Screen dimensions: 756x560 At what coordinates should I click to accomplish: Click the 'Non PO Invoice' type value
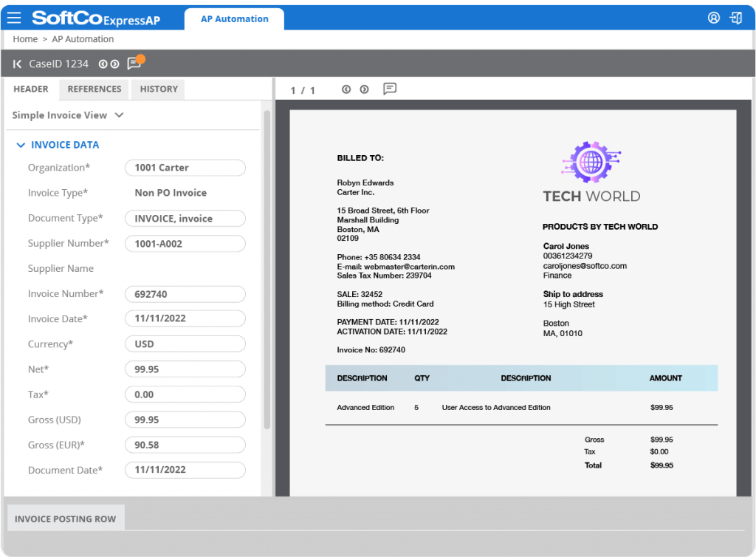(171, 193)
